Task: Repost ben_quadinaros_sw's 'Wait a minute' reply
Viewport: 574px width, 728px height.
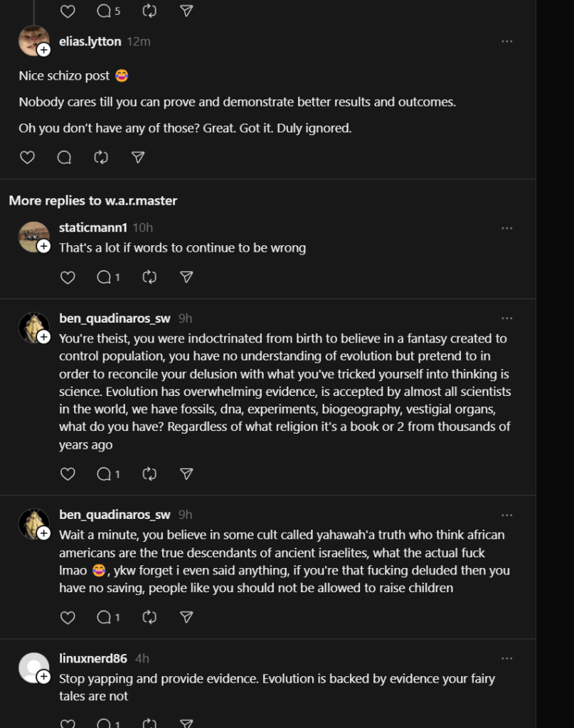Action: pyautogui.click(x=149, y=617)
